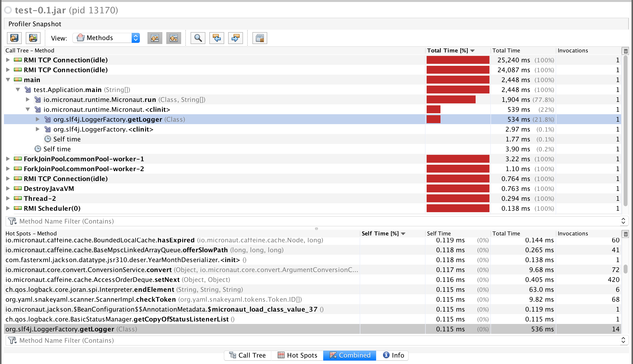Image resolution: width=633 pixels, height=364 pixels.
Task: Click the collapse-node toolbar icon
Action: coord(173,38)
